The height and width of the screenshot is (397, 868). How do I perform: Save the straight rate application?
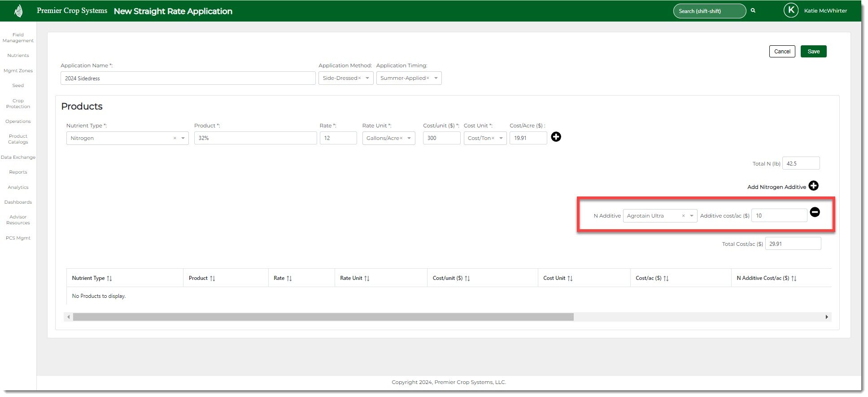(x=813, y=52)
